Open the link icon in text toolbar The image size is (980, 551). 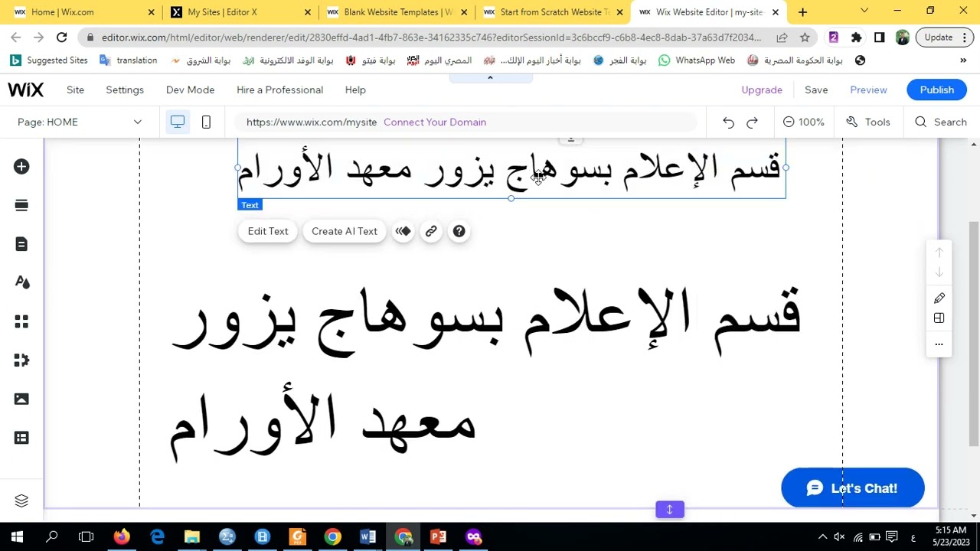coord(431,231)
